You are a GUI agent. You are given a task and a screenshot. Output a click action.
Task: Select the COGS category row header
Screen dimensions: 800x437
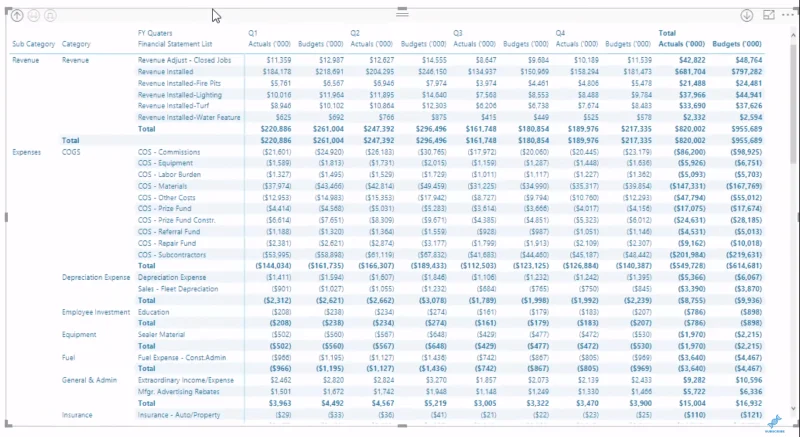pyautogui.click(x=71, y=152)
